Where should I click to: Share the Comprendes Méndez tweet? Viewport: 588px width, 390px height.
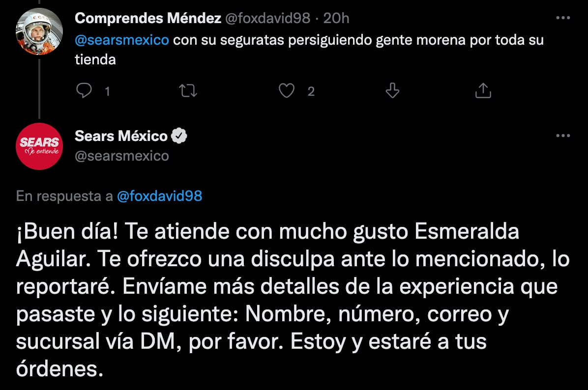pos(483,91)
